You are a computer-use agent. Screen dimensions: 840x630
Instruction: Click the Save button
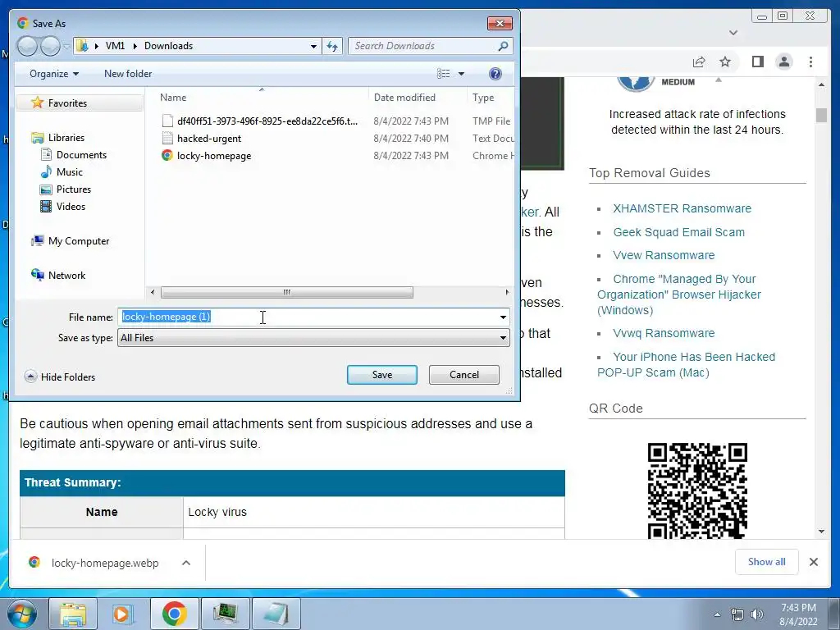click(x=382, y=375)
